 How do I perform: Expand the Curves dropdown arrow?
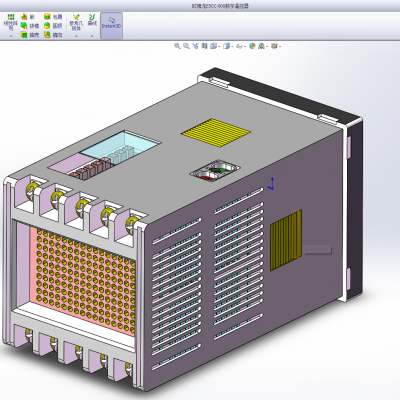coord(92,36)
